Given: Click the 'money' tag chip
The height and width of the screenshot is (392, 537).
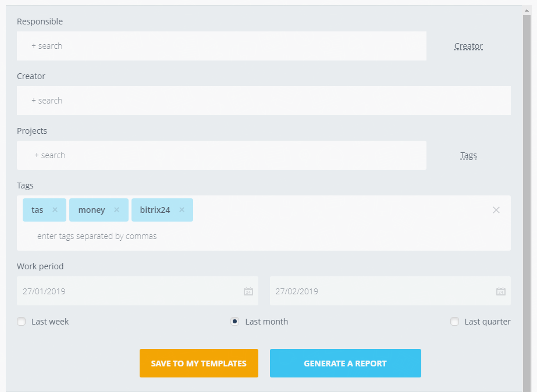Looking at the screenshot, I should click(99, 210).
